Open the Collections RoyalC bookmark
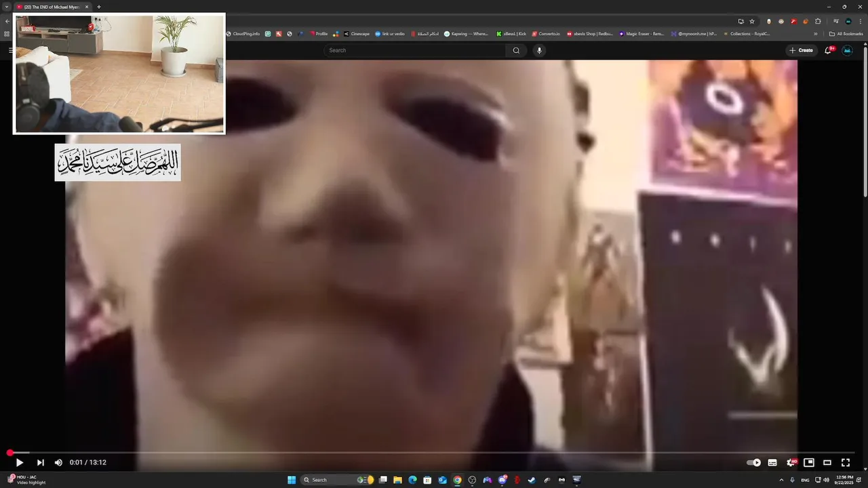 (746, 33)
